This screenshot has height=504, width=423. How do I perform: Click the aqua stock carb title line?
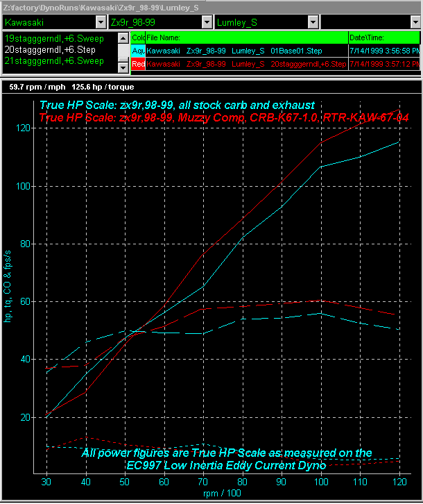click(x=177, y=105)
